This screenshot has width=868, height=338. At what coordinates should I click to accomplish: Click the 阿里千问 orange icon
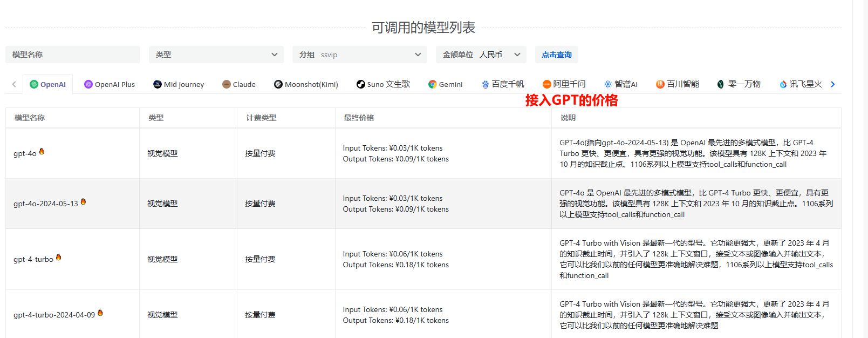click(547, 84)
